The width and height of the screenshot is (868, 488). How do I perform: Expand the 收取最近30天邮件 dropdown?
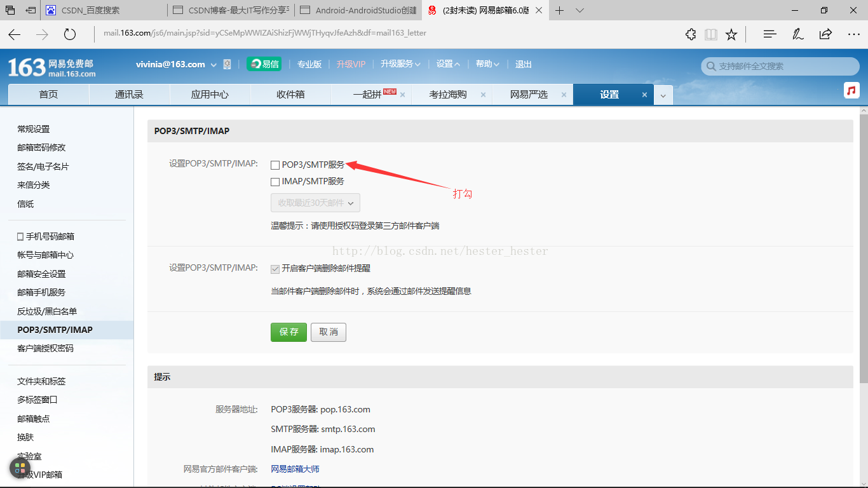pyautogui.click(x=316, y=203)
